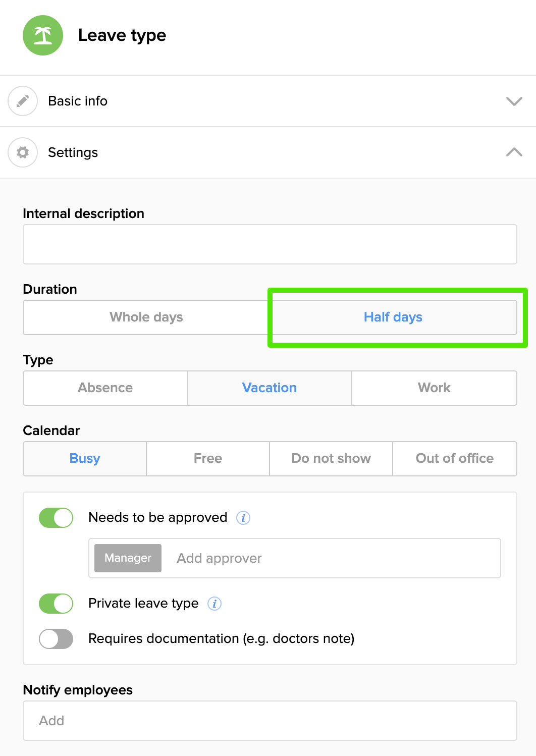
Task: Set calendar status to Free
Action: pos(208,459)
